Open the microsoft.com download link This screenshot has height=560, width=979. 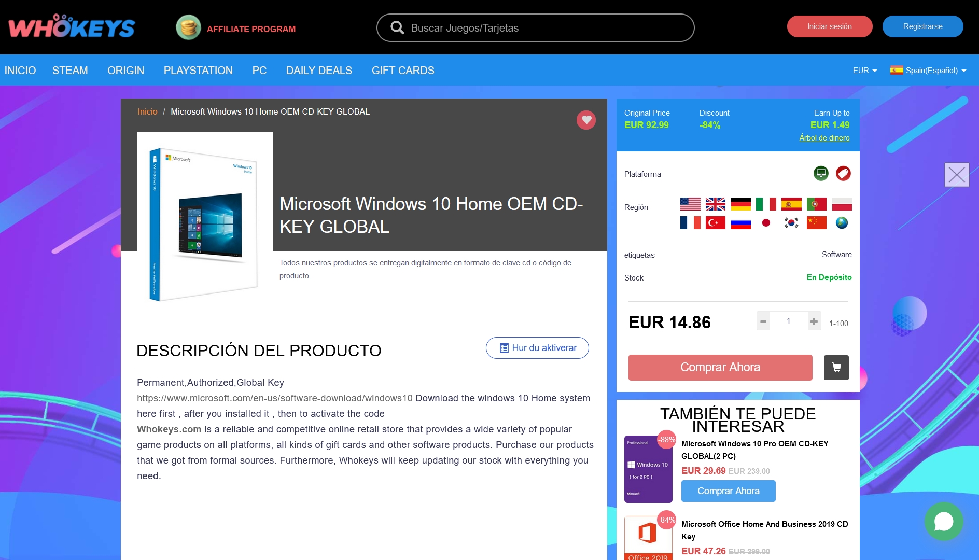[275, 398]
